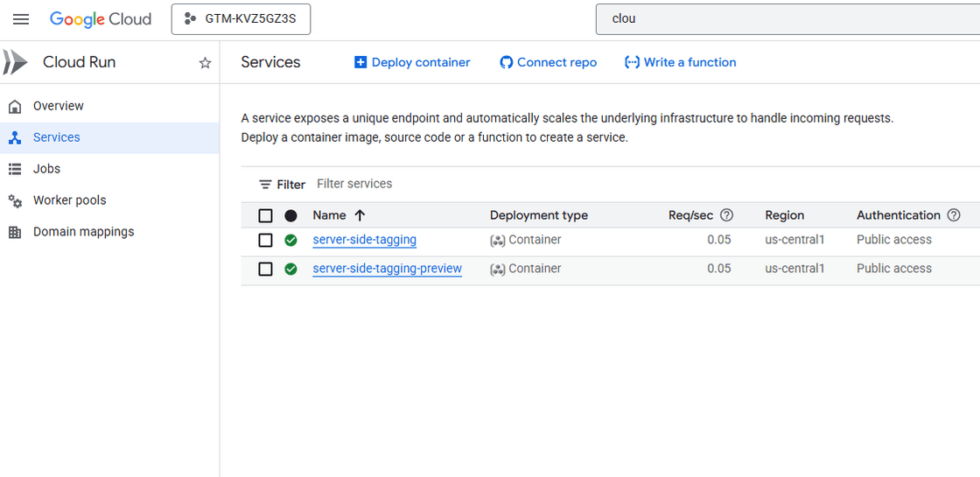Open the main navigation hamburger menu

[21, 19]
